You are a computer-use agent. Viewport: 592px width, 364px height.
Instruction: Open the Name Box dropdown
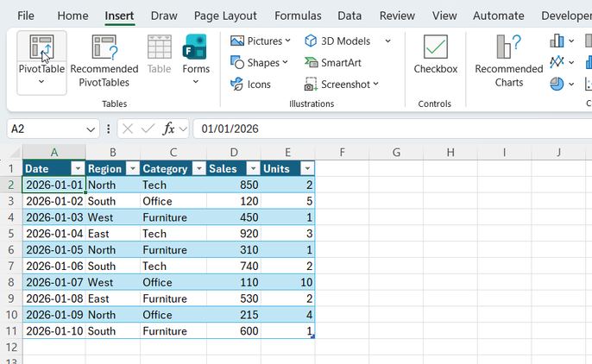pos(91,129)
